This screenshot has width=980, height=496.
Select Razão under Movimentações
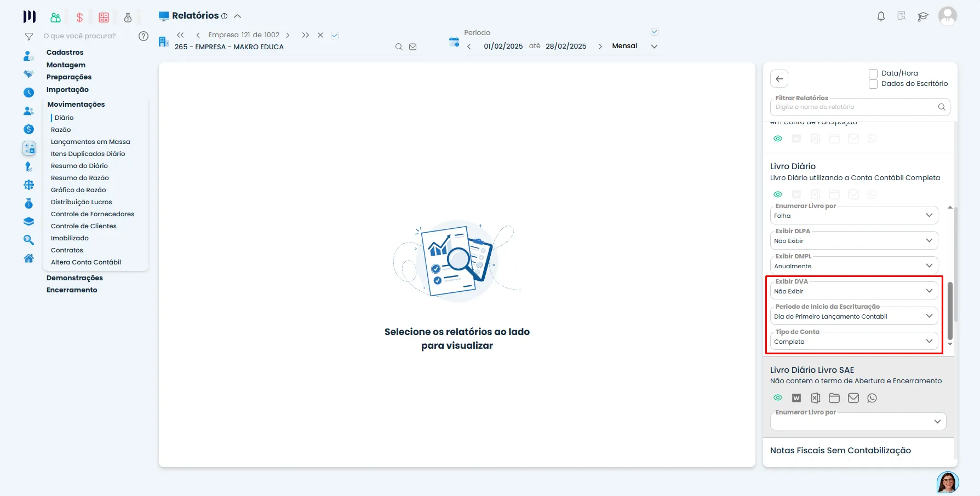[x=61, y=130]
